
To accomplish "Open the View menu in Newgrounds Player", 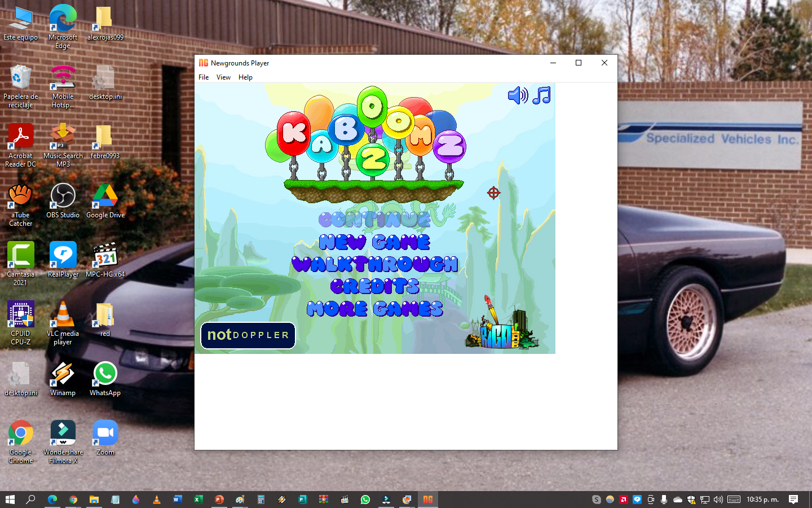I will [x=223, y=77].
